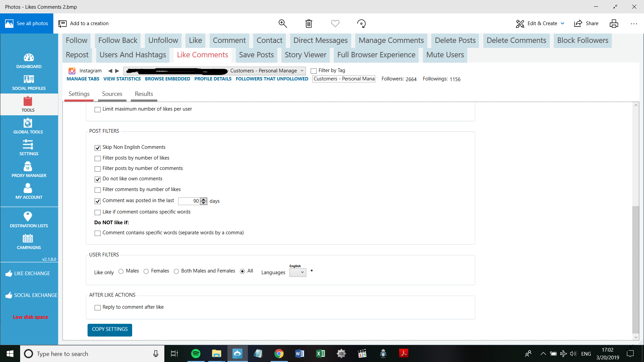Expand the Edit & Create dropdown
Screen dimensions: 644x362
coord(562,23)
